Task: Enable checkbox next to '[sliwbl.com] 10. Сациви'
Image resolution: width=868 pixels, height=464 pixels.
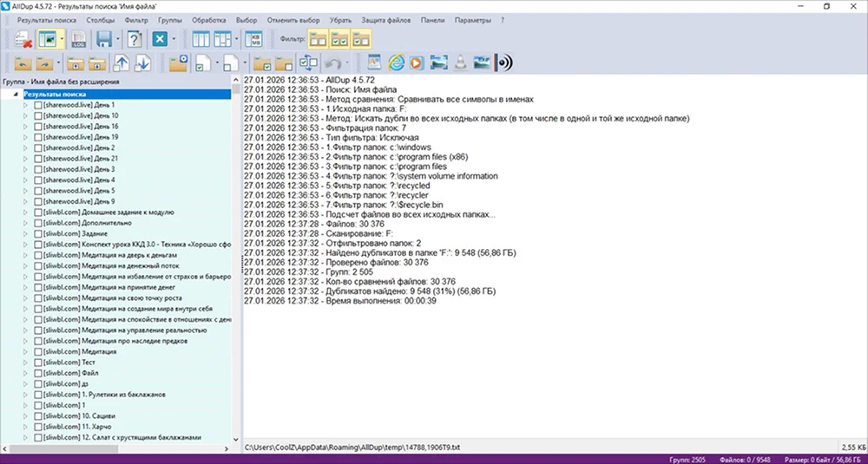Action: [x=38, y=415]
